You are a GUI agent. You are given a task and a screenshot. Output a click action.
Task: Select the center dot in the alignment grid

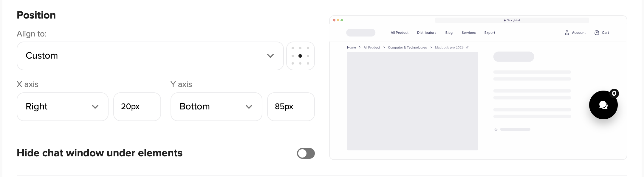(300, 56)
